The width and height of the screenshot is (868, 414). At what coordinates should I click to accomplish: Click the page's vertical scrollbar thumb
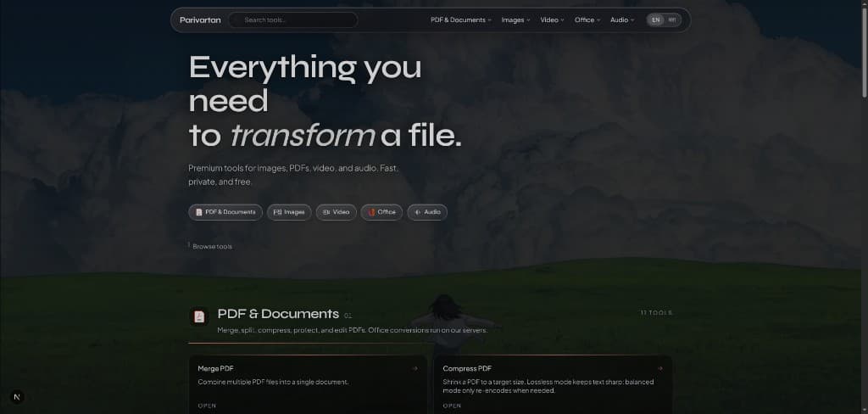pos(864,51)
